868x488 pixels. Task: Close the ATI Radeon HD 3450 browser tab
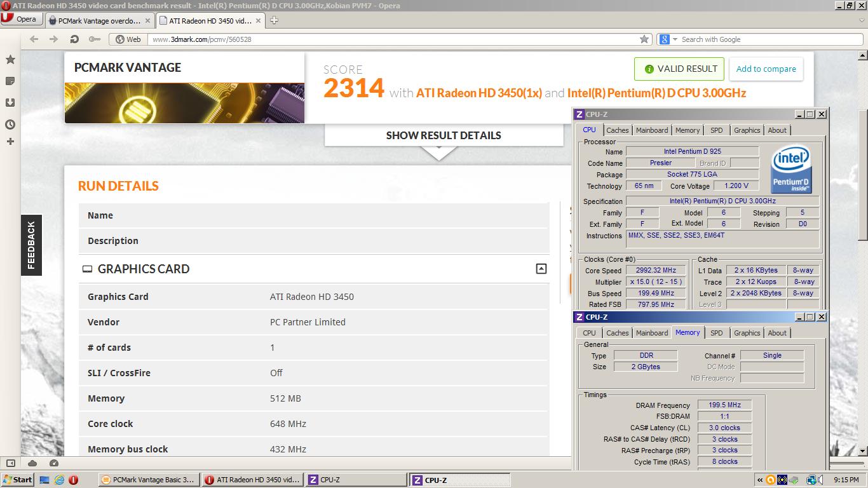tap(259, 20)
